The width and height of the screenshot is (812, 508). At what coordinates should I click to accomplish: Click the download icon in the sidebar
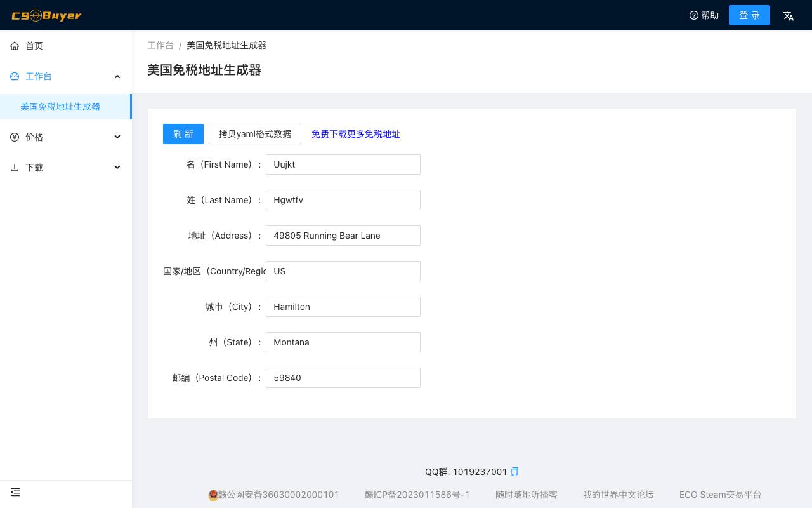coord(15,168)
